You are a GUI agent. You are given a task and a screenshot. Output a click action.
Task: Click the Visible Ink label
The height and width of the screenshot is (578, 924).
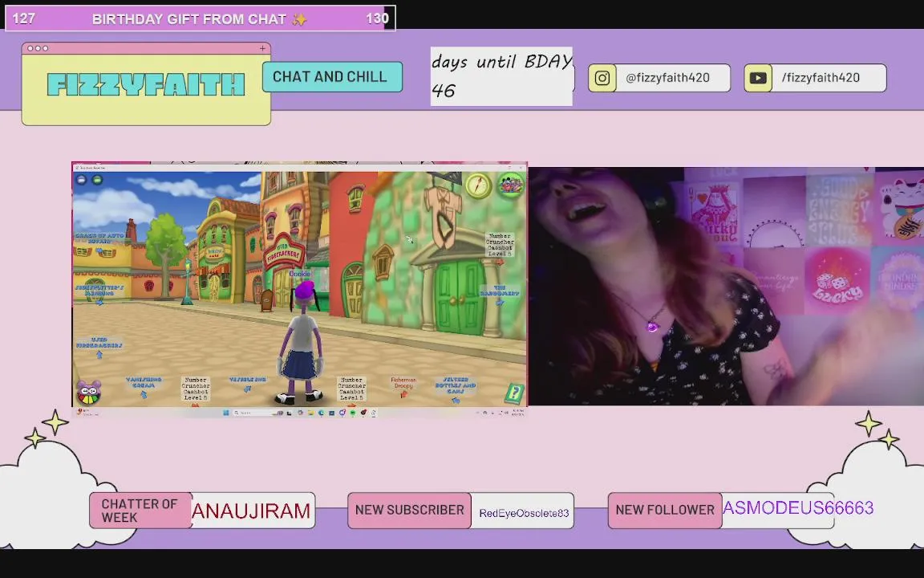pyautogui.click(x=248, y=379)
